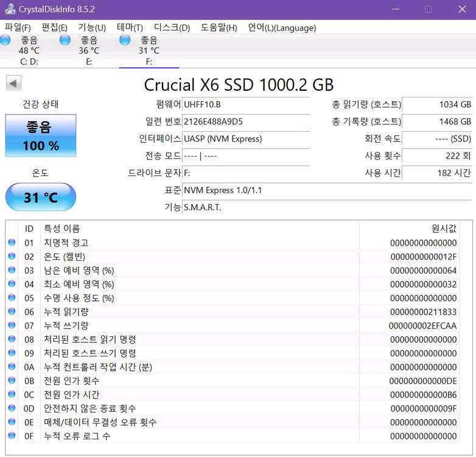This screenshot has width=476, height=457.
Task: Click raw value 000000002EFCAA
Action: pos(423,325)
